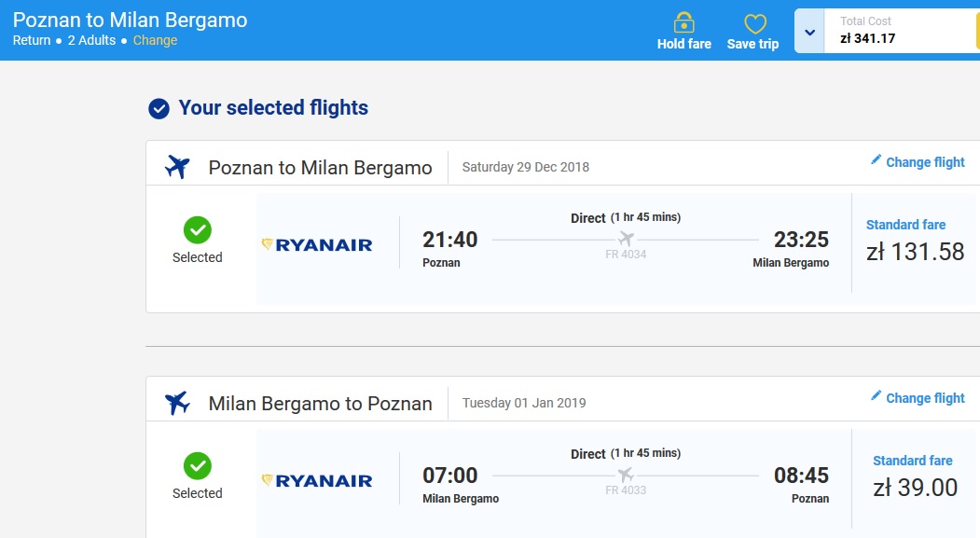Click the Poznan to Milan Bergamo header title
Viewport: 980px width, 538px height.
[130, 20]
